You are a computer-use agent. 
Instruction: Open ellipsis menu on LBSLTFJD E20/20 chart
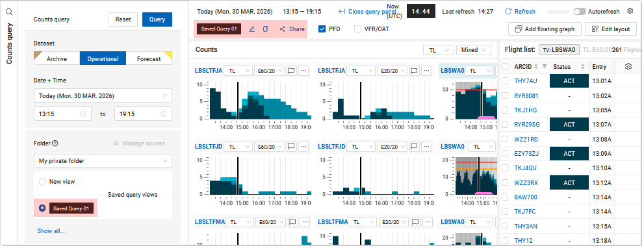pos(427,146)
